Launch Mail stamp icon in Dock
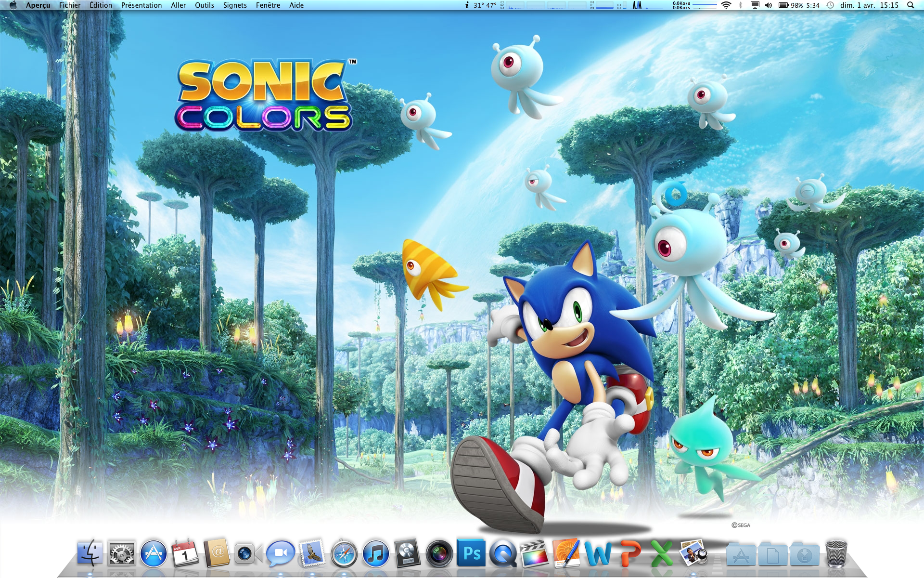 [312, 553]
